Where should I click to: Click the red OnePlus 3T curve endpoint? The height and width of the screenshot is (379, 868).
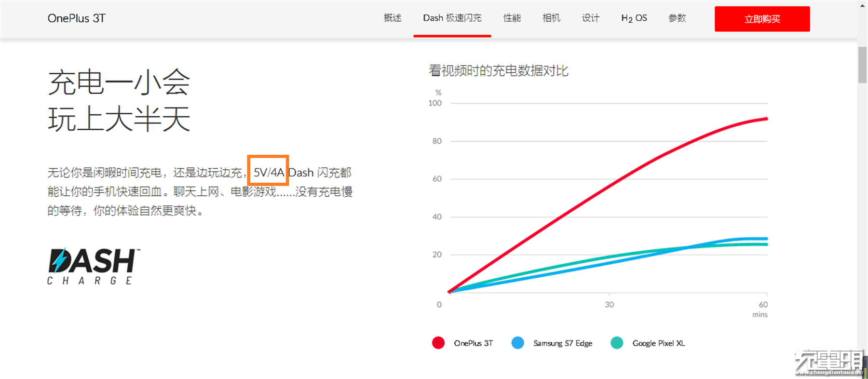[x=766, y=119]
